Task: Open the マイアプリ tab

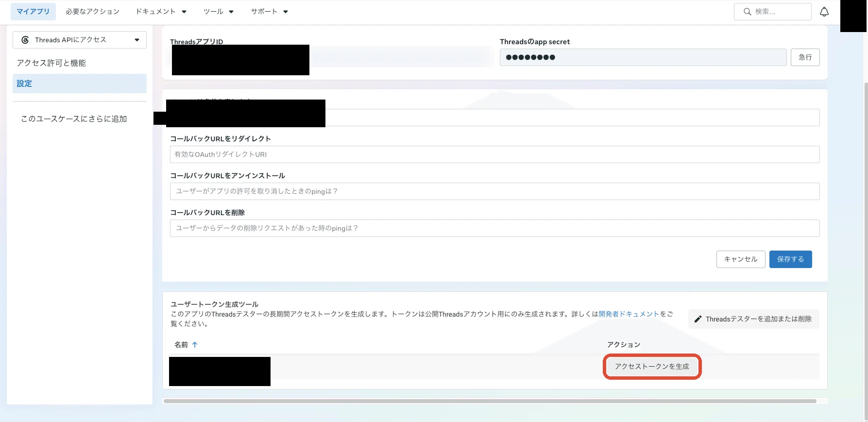Action: pyautogui.click(x=33, y=11)
